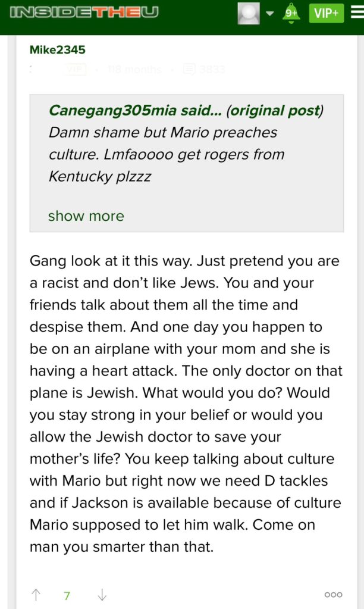Click the user avatar profile picture
The width and height of the screenshot is (364, 609).
248,13
